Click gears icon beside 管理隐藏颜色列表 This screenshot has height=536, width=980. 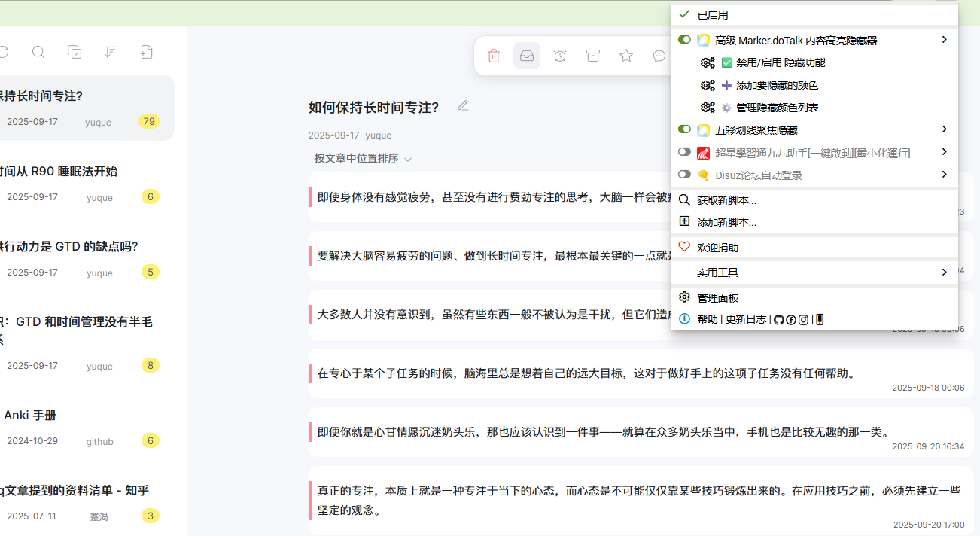tap(708, 108)
